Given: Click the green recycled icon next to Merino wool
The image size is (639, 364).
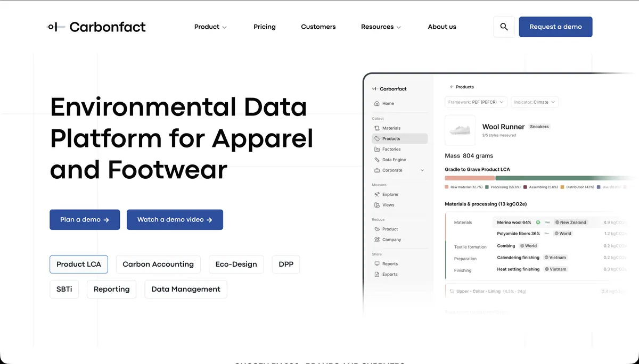Looking at the screenshot, I should tap(538, 222).
